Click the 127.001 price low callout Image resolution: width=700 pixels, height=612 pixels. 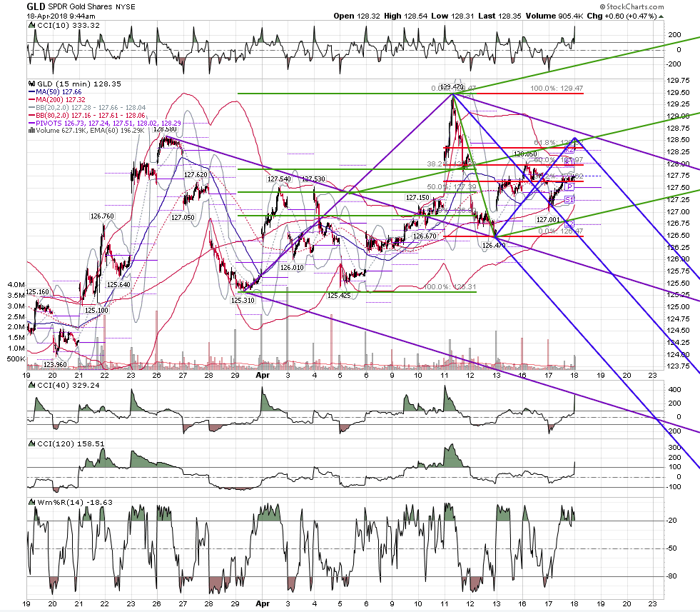point(548,220)
